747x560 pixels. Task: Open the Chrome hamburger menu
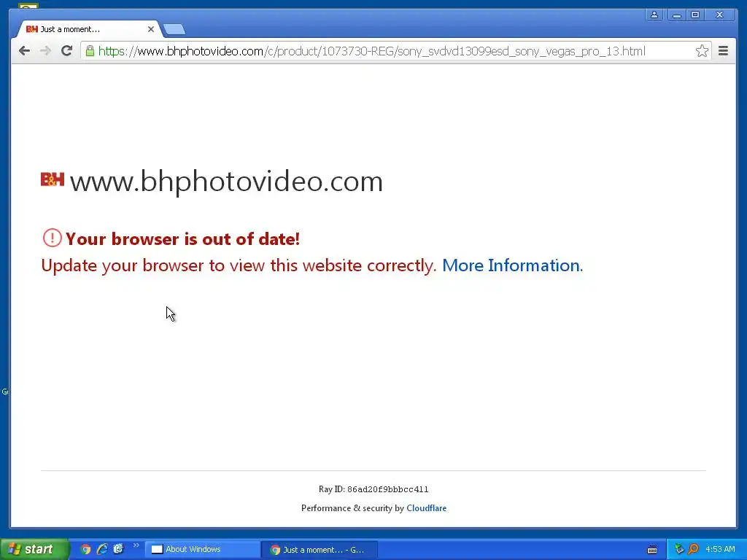723,51
